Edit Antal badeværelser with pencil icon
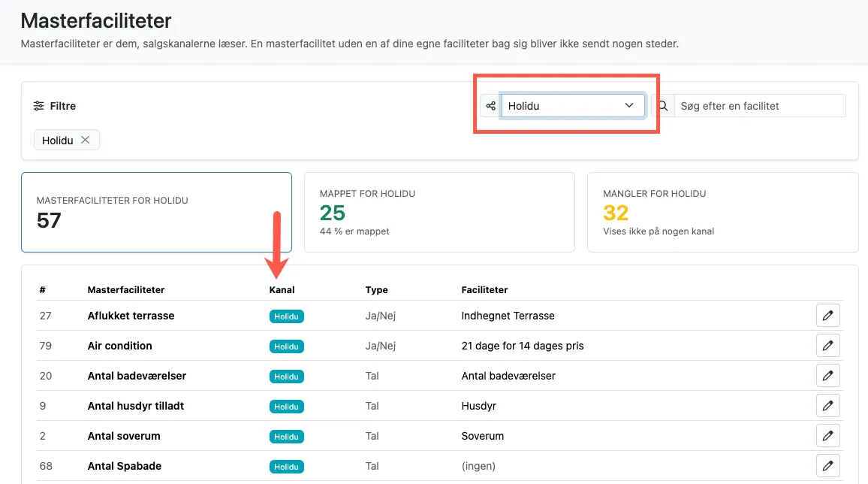The width and height of the screenshot is (868, 484). pos(827,376)
